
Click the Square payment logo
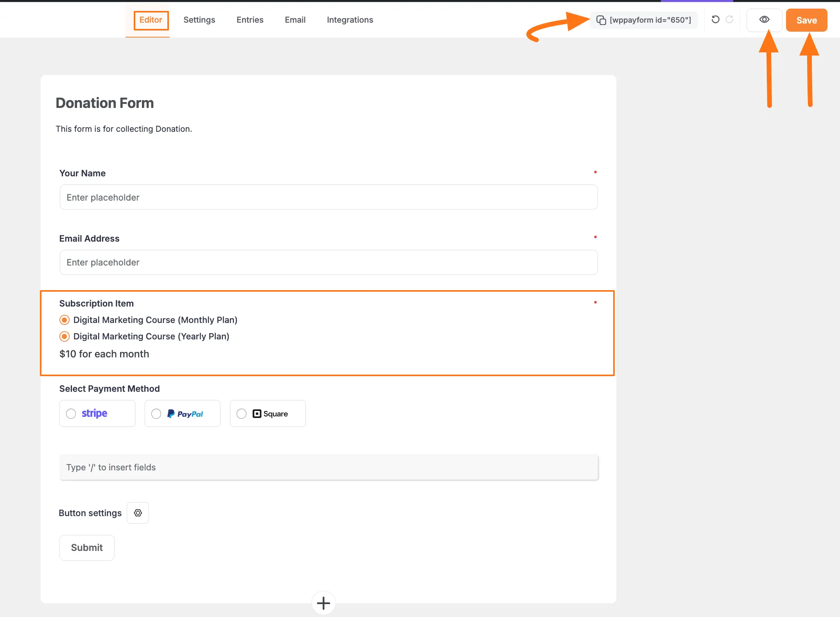[271, 413]
